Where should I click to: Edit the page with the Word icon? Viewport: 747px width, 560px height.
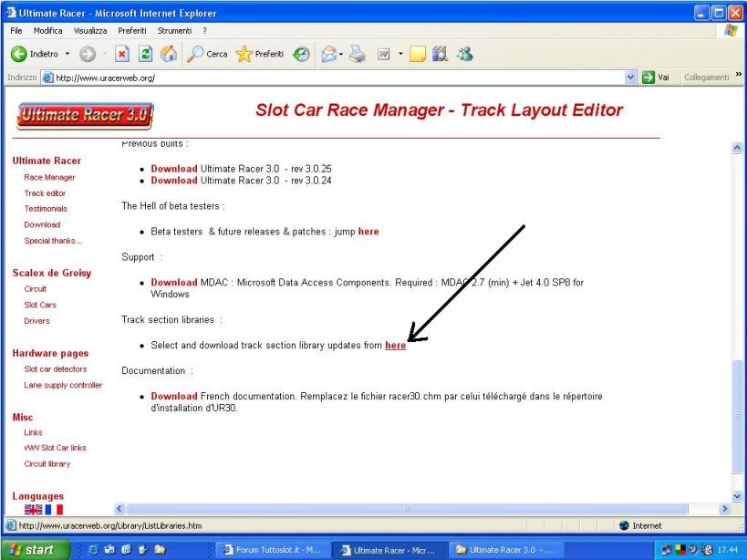coord(384,54)
